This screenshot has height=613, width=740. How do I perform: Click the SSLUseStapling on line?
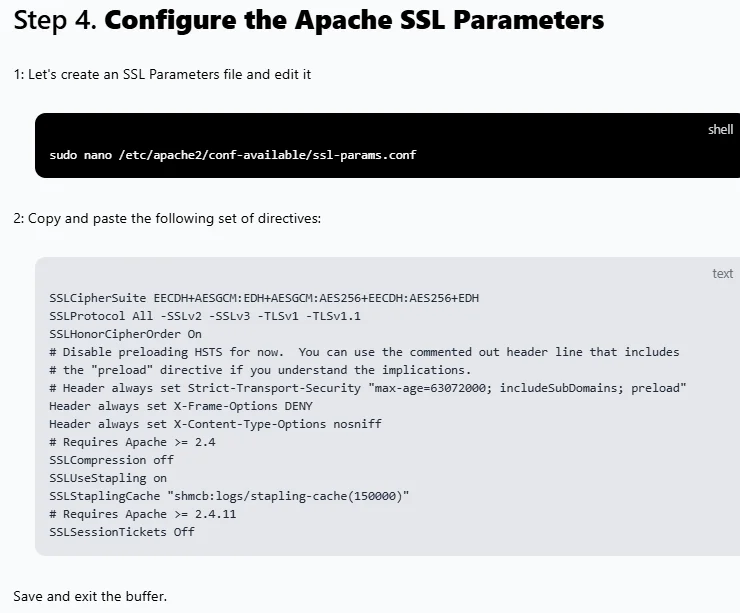[x=108, y=478]
